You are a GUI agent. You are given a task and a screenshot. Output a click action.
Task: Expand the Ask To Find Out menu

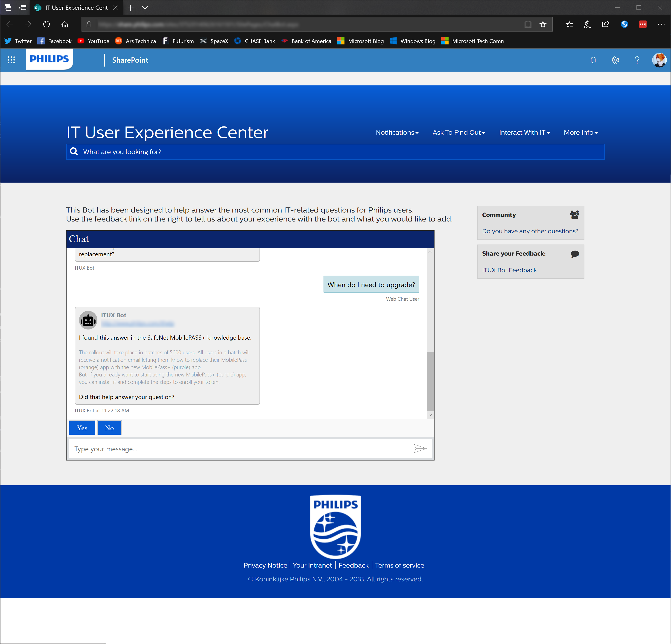[459, 132]
